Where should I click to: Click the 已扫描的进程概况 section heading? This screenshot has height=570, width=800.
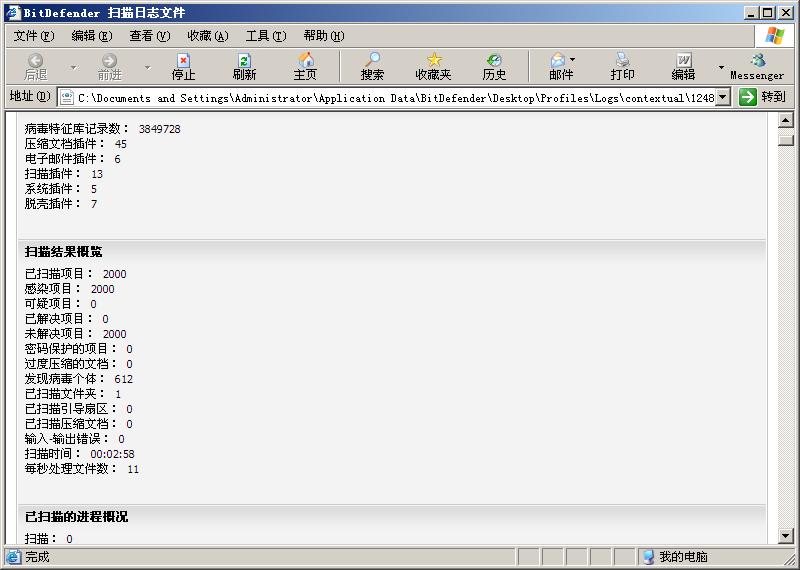pos(77,516)
